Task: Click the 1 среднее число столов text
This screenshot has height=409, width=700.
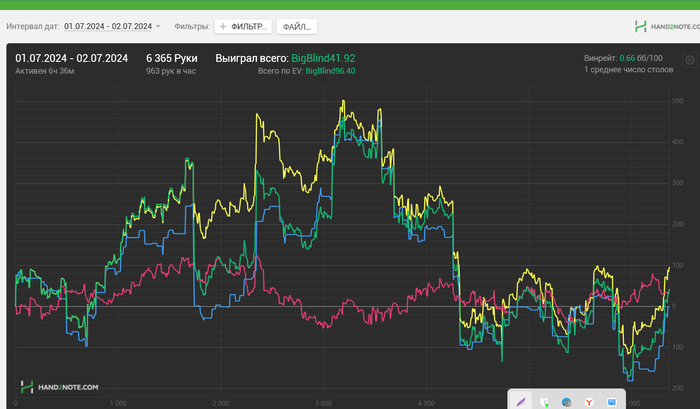Action: click(x=629, y=70)
